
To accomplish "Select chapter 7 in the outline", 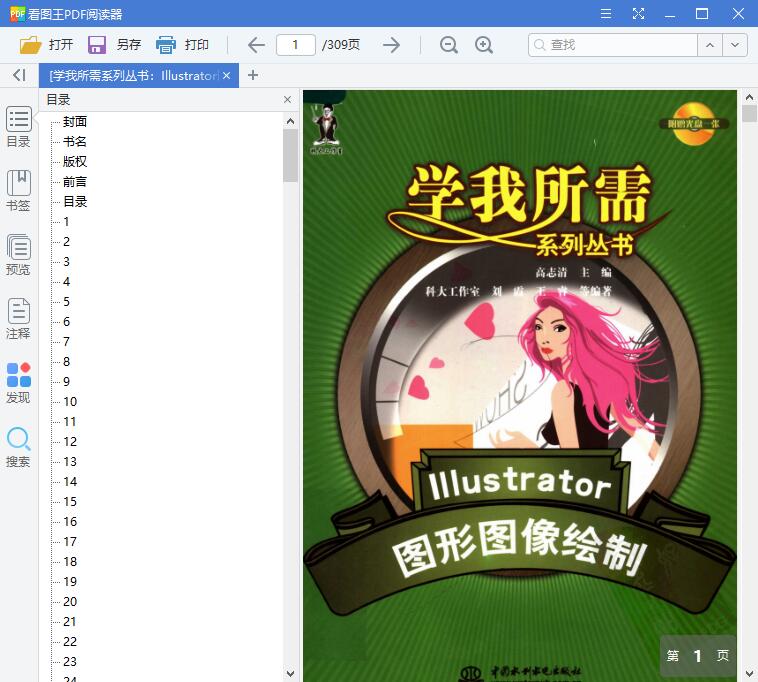I will tap(66, 342).
